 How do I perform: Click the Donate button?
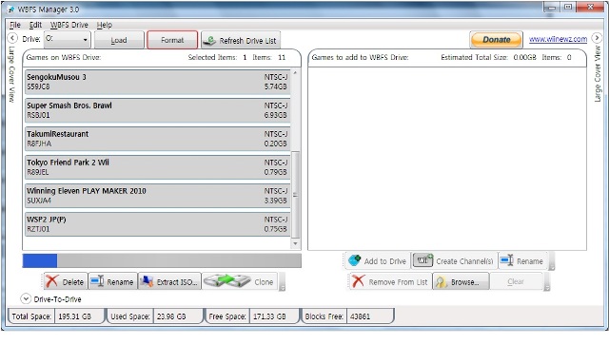click(x=496, y=40)
